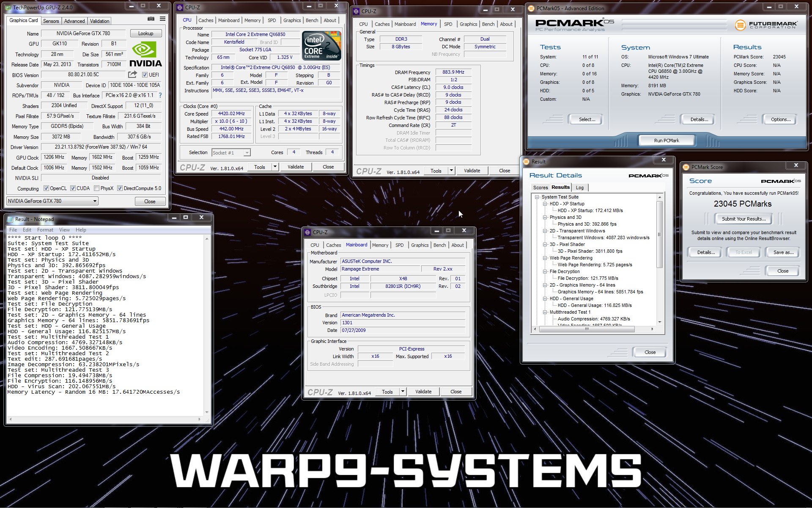Click the PCMark05 logo in main window
The width and height of the screenshot is (812, 508).
(x=575, y=25)
